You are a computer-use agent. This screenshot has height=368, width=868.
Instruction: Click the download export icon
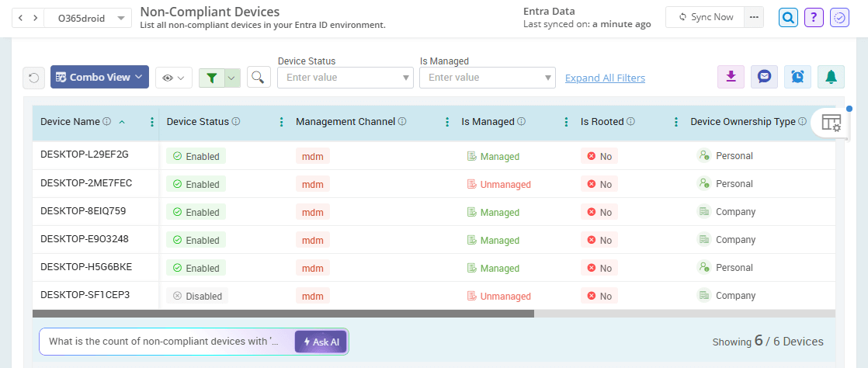[x=731, y=77]
